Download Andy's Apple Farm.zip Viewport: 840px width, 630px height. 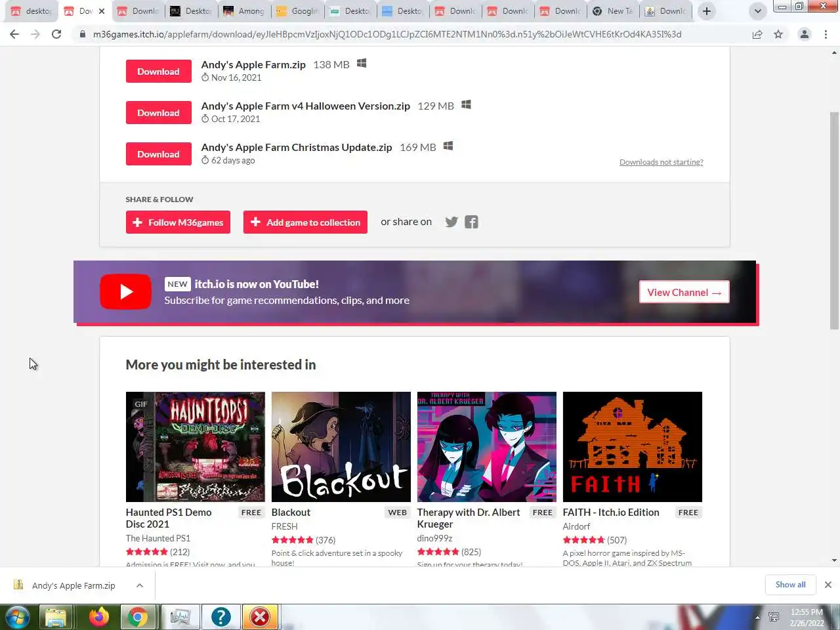pyautogui.click(x=158, y=72)
